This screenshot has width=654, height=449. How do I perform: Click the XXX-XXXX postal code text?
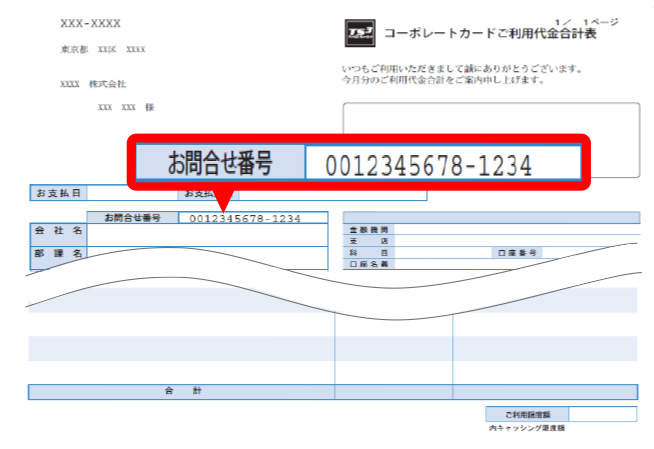pyautogui.click(x=90, y=22)
